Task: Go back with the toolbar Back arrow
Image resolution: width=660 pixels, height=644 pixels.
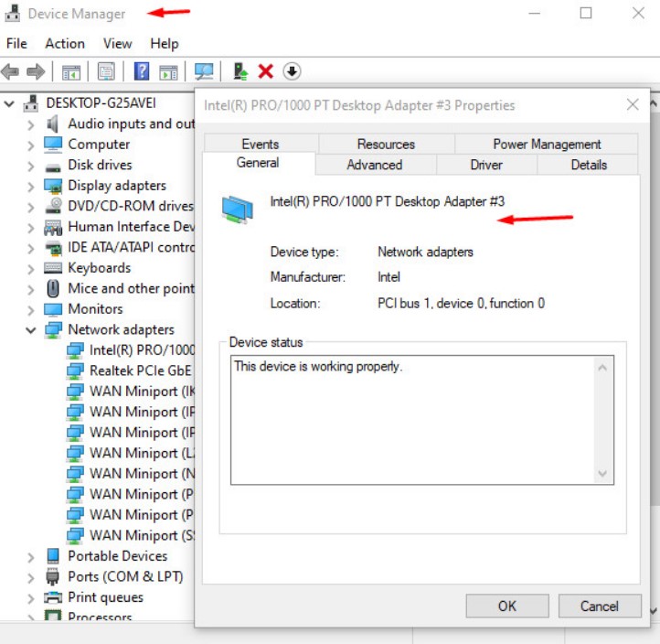Action: 10,71
